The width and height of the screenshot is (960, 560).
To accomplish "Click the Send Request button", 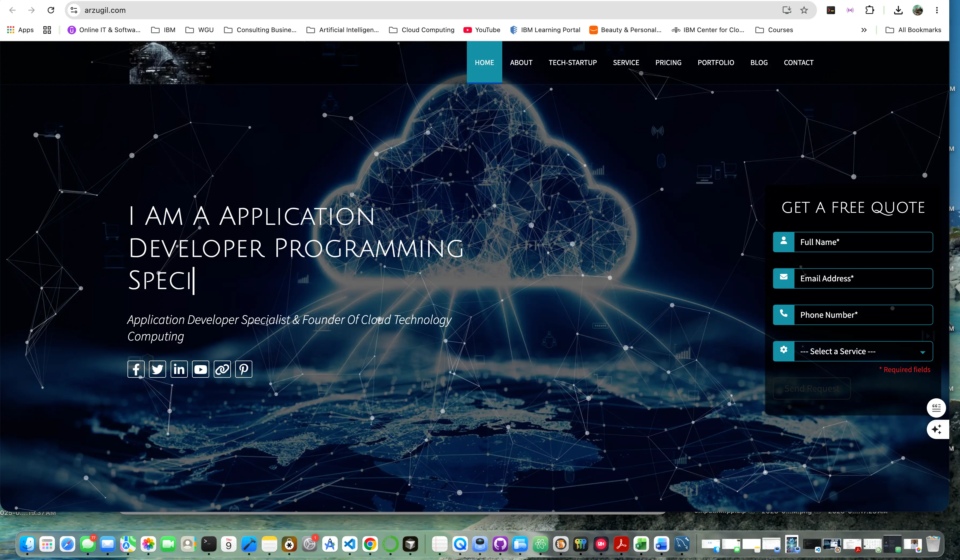I will tap(811, 388).
